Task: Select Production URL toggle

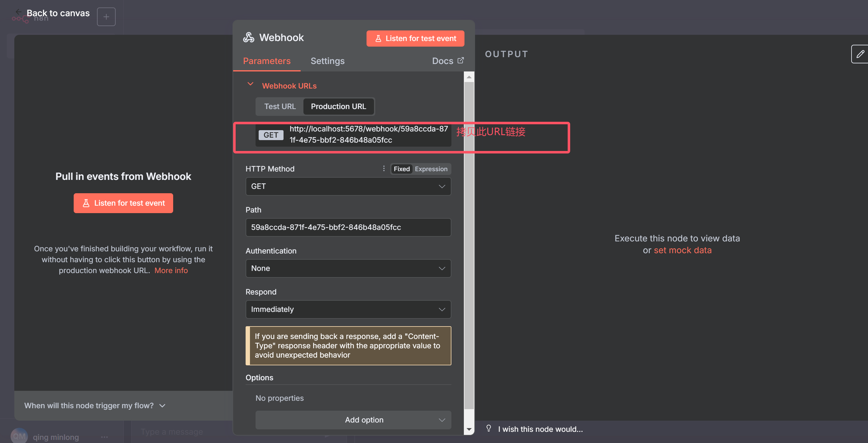Action: [x=338, y=106]
